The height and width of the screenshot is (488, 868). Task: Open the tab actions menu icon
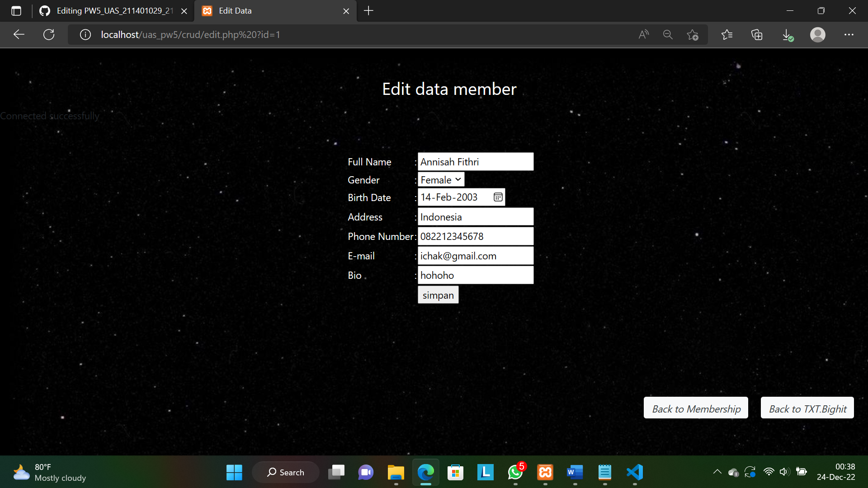pyautogui.click(x=16, y=11)
